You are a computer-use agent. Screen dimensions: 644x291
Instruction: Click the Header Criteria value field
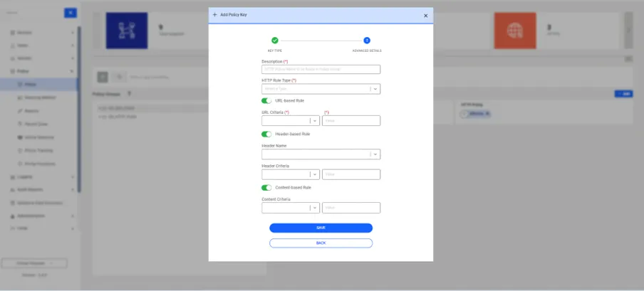[x=351, y=174]
